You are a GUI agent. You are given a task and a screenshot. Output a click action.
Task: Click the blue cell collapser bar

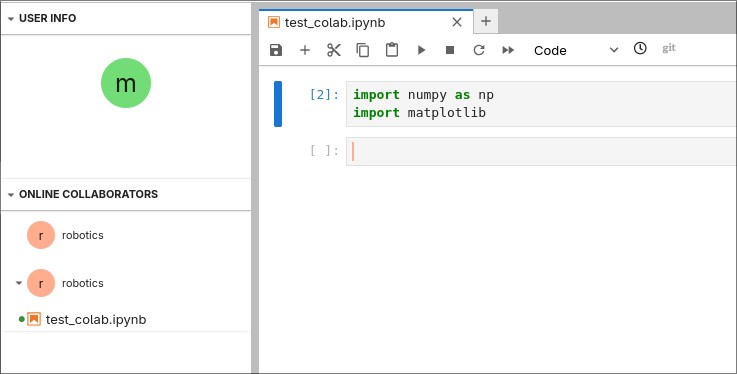click(278, 104)
